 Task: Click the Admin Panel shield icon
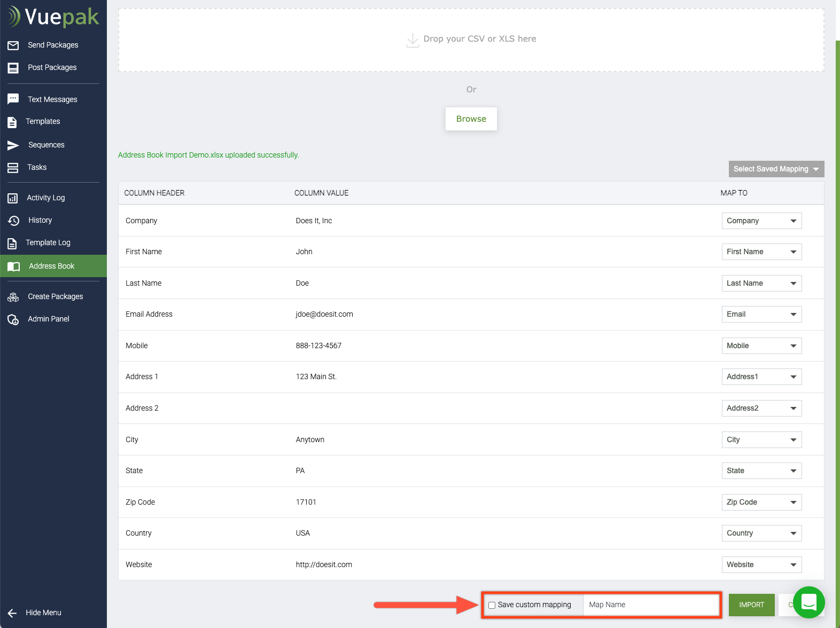point(13,319)
